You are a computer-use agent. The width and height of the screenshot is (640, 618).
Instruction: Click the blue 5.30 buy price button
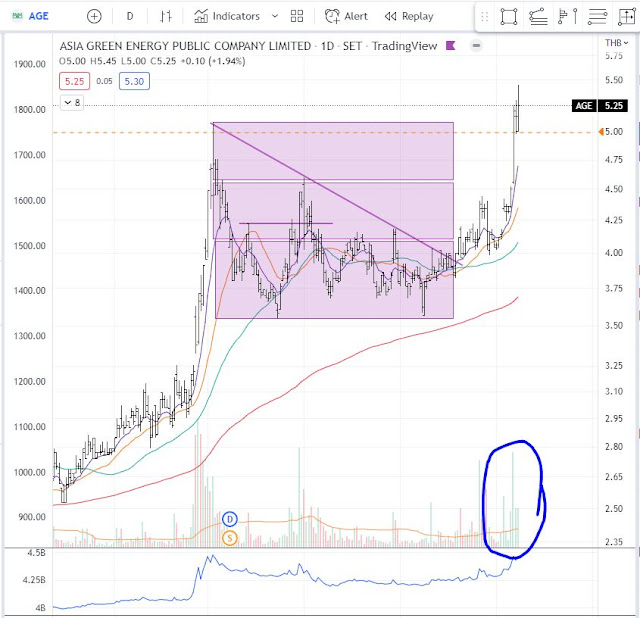pos(134,81)
